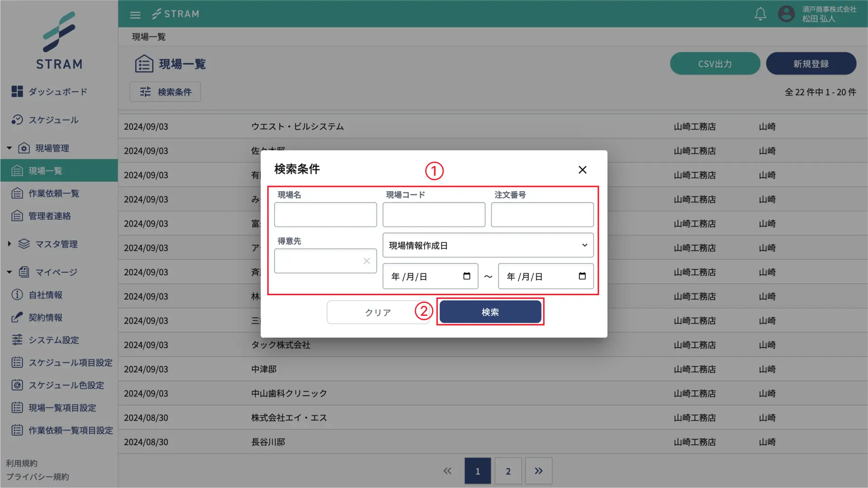The width and height of the screenshot is (868, 488).
Task: Expand the マスタ管理 tree section
Action: point(9,244)
